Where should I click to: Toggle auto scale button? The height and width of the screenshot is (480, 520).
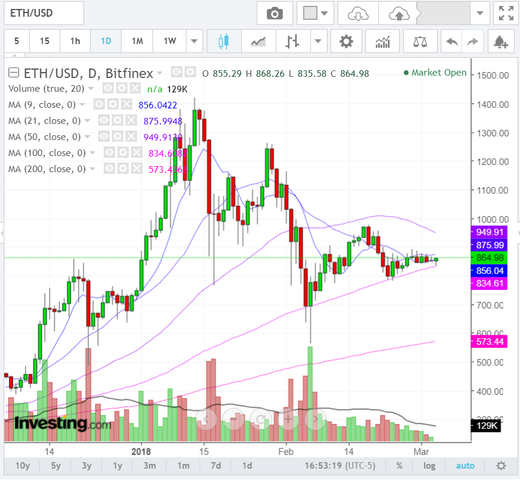click(465, 466)
